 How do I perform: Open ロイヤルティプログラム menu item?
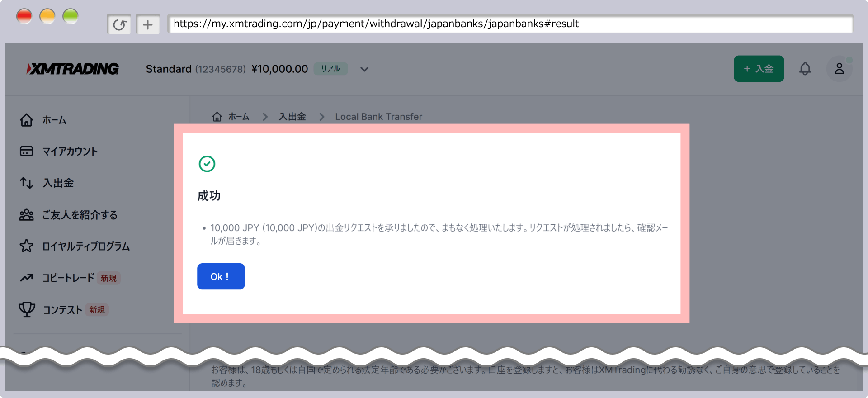click(x=86, y=246)
